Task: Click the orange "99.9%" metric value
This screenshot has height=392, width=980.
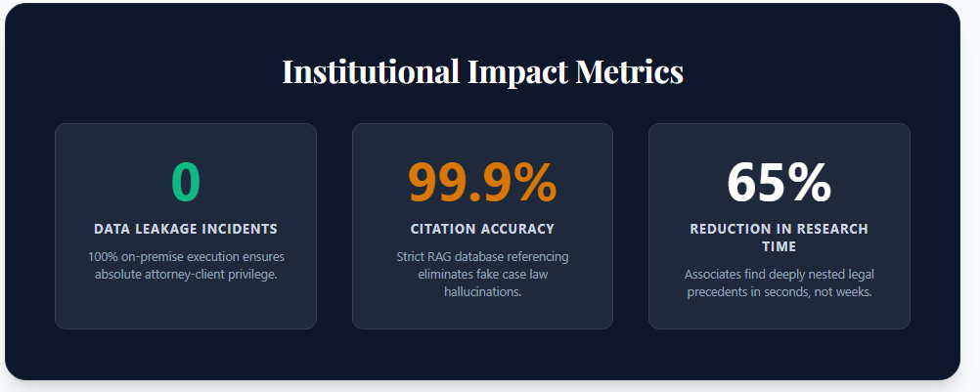Action: point(482,182)
